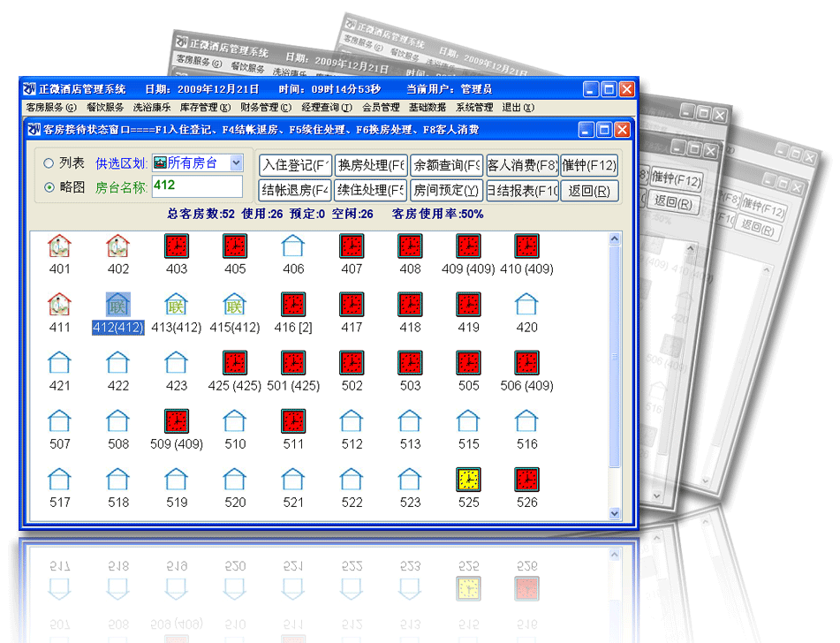Image resolution: width=840 pixels, height=643 pixels.
Task: Click the vacant house icon for room 406
Action: point(293,246)
